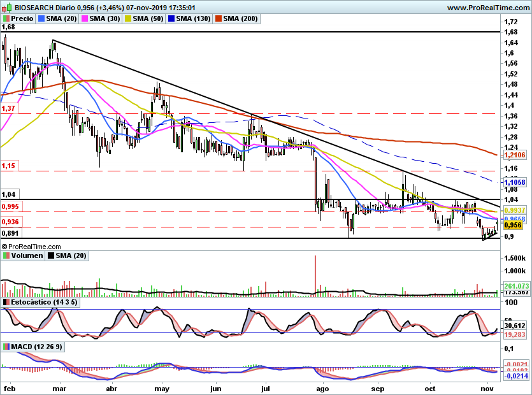Image resolution: width=532 pixels, height=395 pixels.
Task: Click the MACD indicator icon
Action: [x=6, y=347]
